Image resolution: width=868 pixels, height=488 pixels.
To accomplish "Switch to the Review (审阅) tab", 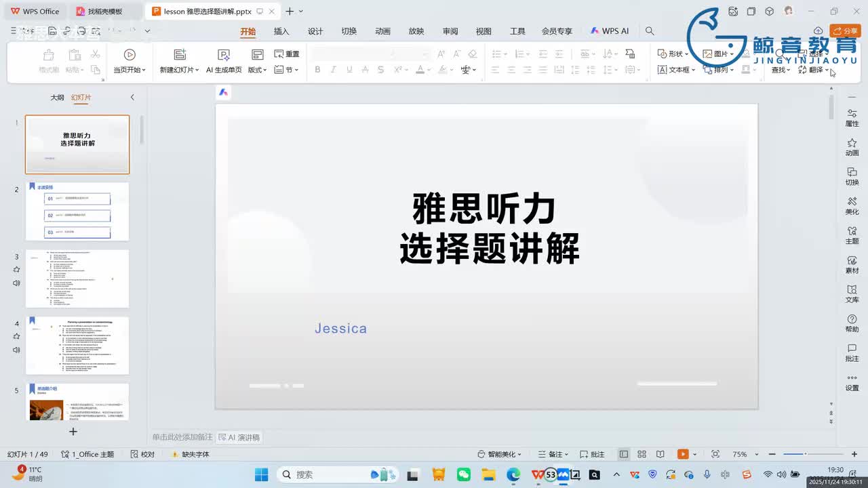I will point(450,31).
